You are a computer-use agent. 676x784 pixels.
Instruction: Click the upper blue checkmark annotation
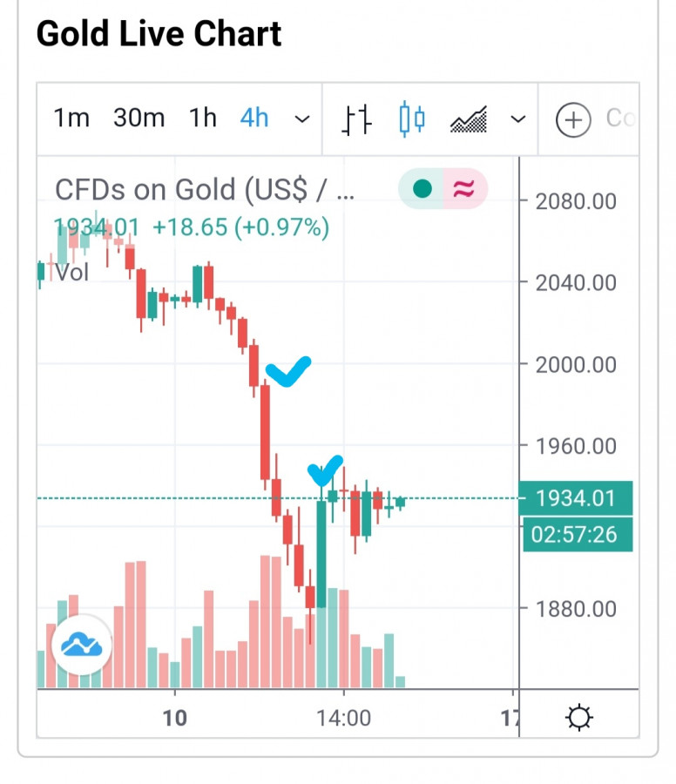click(287, 371)
